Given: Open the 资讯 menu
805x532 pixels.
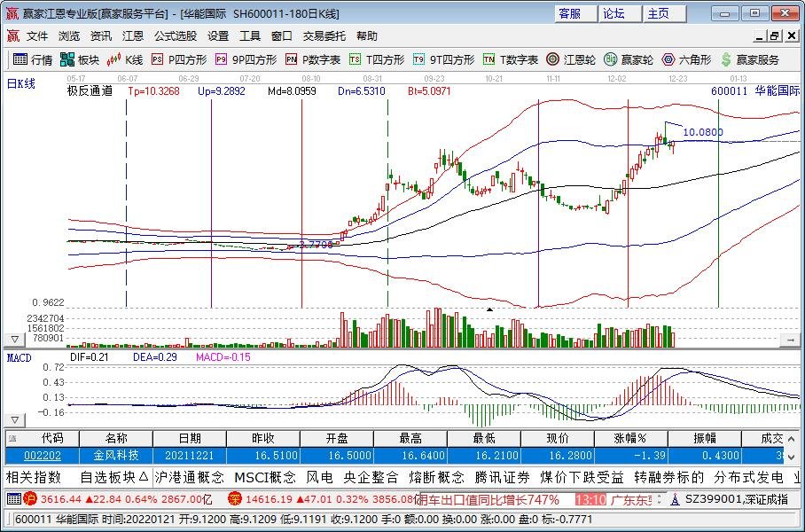Looking at the screenshot, I should (101, 36).
